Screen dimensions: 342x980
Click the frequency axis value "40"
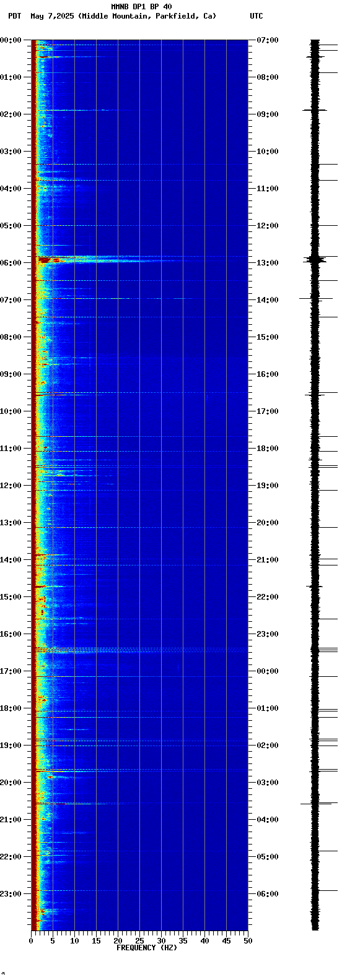204,941
